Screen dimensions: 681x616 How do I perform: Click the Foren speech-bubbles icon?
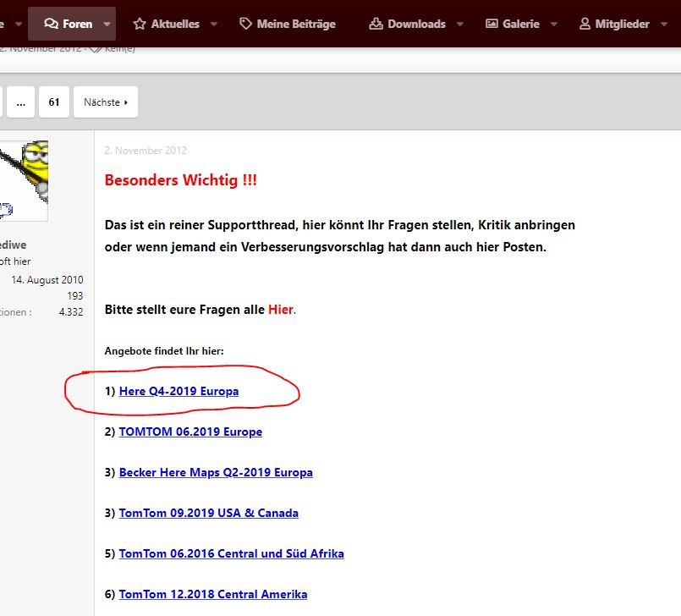52,24
